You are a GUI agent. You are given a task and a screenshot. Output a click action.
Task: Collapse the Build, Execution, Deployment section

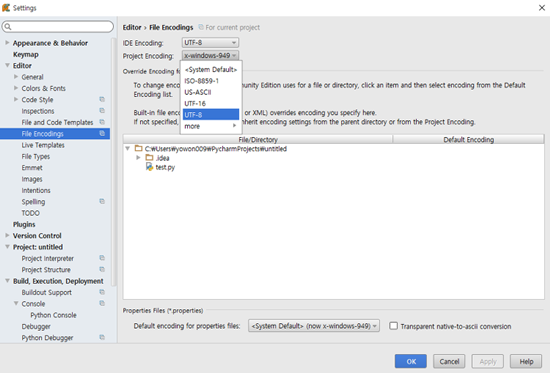click(7, 281)
